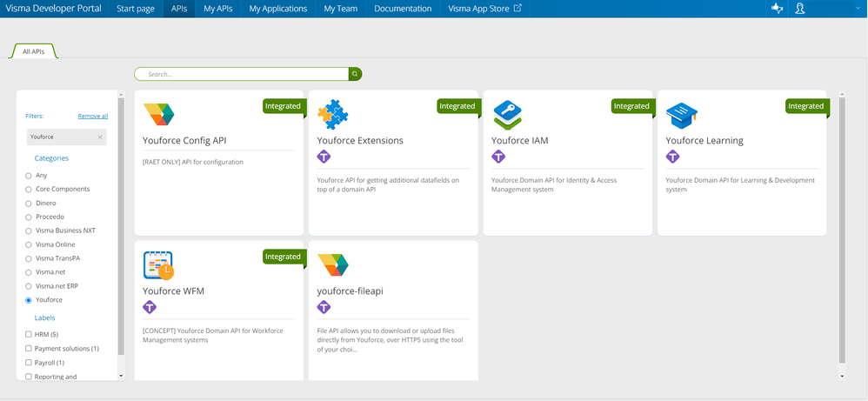The height and width of the screenshot is (401, 868).
Task: Check the Payroll (1) label filter
Action: point(28,363)
